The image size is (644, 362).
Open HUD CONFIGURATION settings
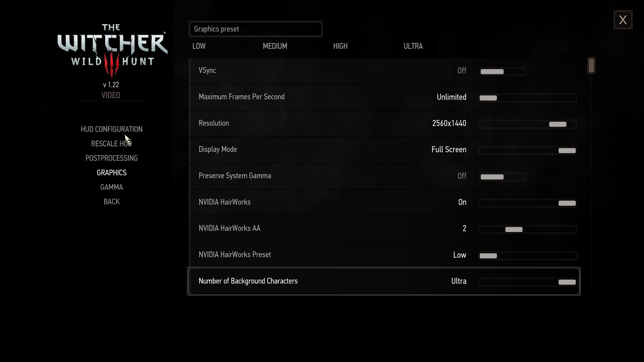(x=111, y=129)
